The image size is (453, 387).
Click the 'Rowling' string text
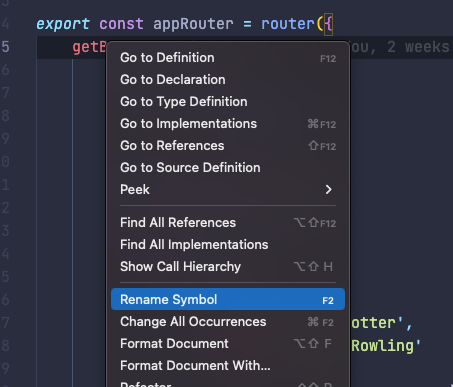click(x=382, y=346)
